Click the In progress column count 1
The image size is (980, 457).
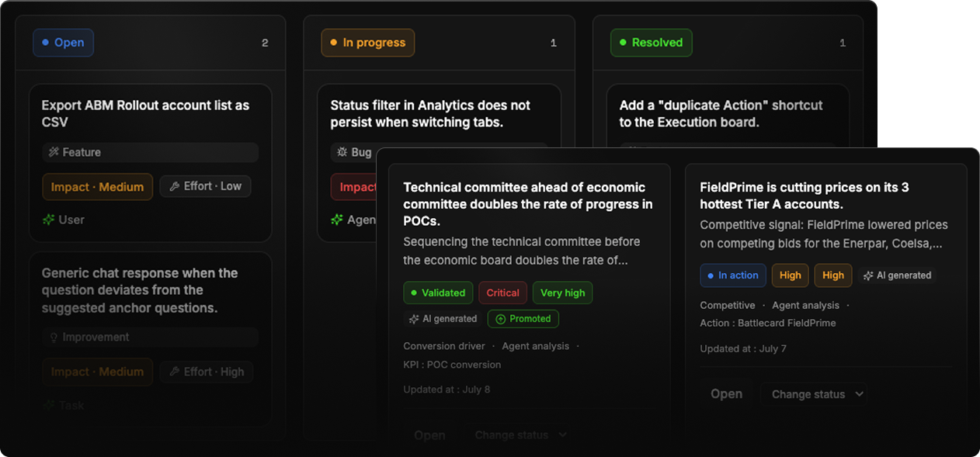point(554,43)
